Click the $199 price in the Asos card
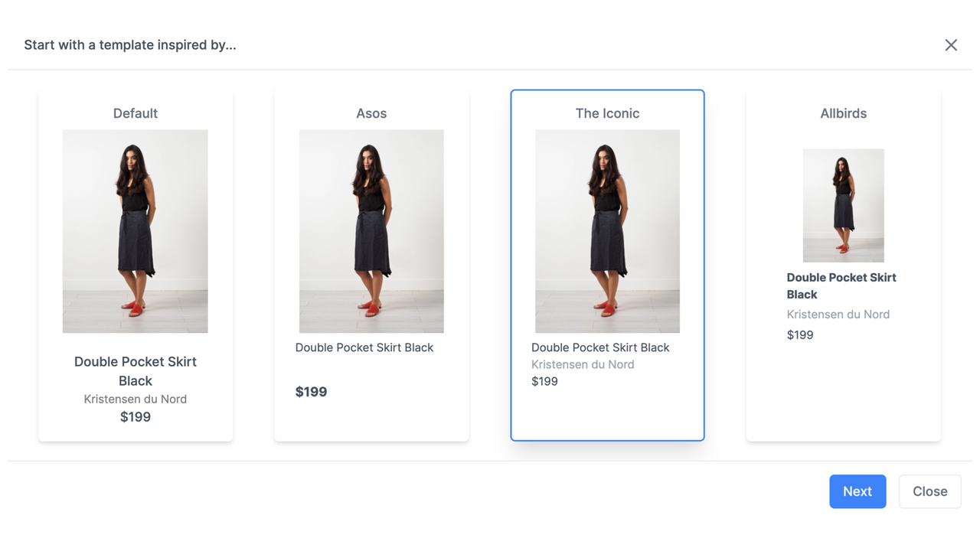The height and width of the screenshot is (551, 980). [x=311, y=391]
